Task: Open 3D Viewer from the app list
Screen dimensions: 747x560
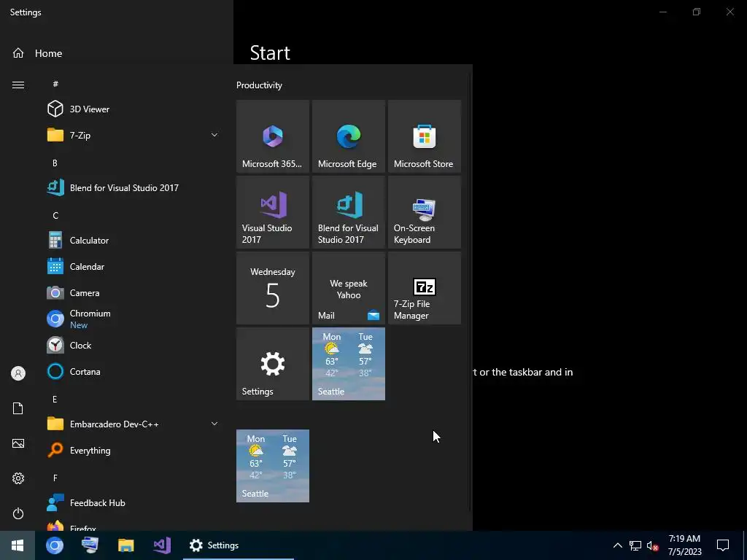Action: (133, 109)
